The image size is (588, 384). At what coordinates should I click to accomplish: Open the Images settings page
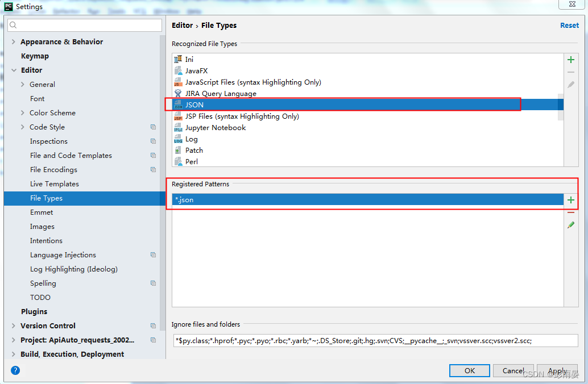(x=42, y=227)
